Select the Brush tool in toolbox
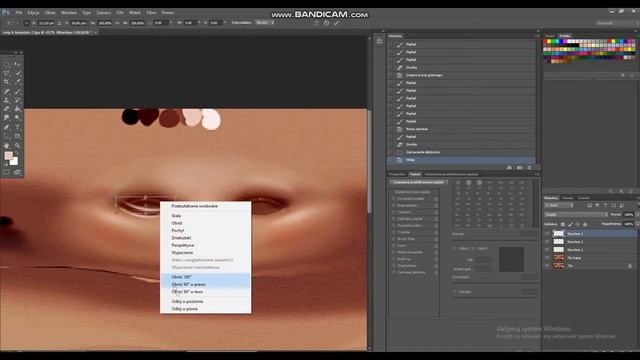 coord(17,91)
